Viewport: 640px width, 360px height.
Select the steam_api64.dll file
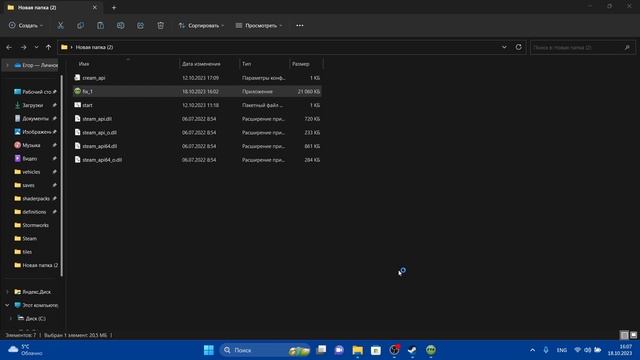click(x=197, y=146)
